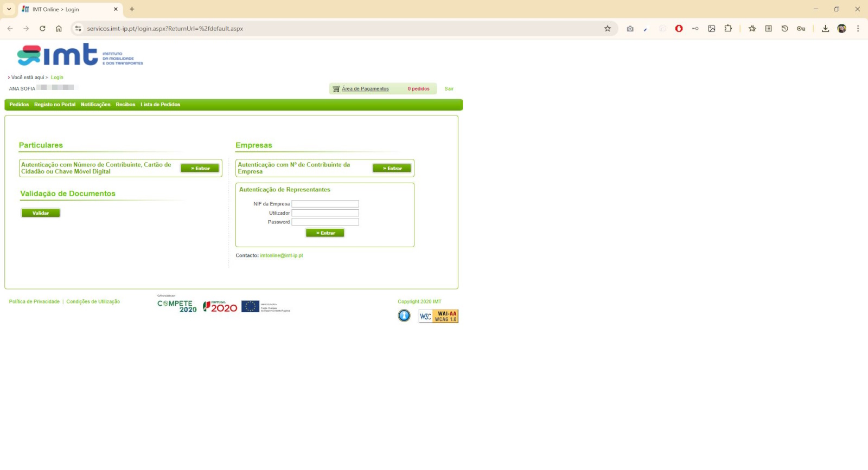Open the browser extensions puzzle icon
Image resolution: width=868 pixels, height=470 pixels.
(727, 29)
